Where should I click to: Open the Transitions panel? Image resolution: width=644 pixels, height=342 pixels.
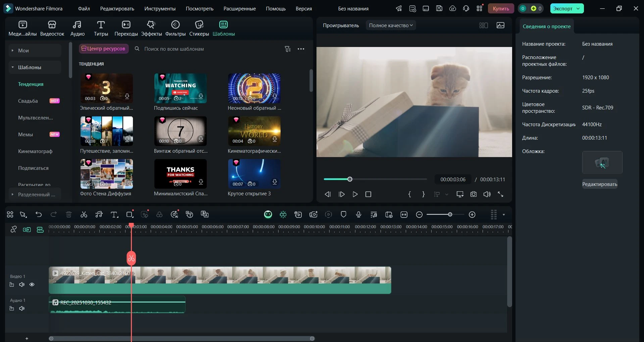coord(126,28)
